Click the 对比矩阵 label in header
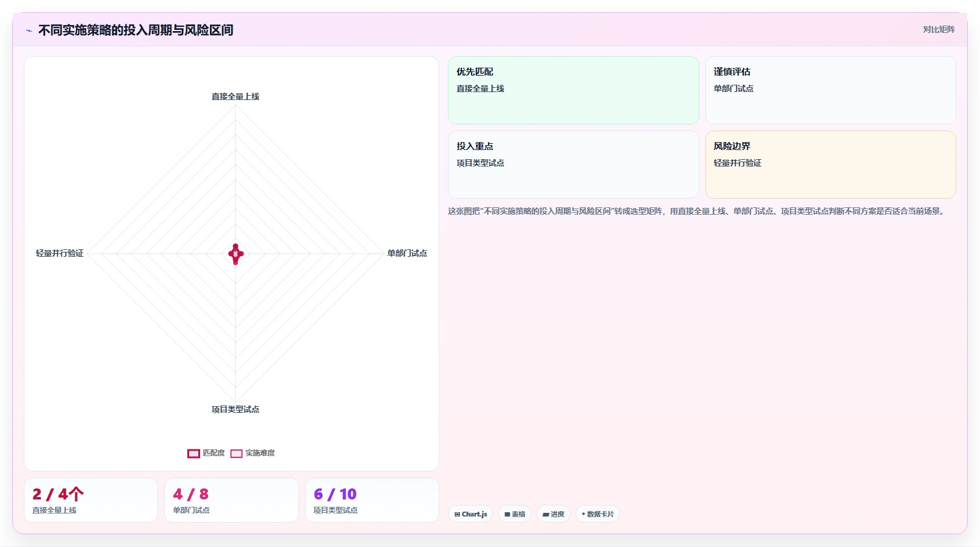This screenshot has height=547, width=980. [939, 29]
